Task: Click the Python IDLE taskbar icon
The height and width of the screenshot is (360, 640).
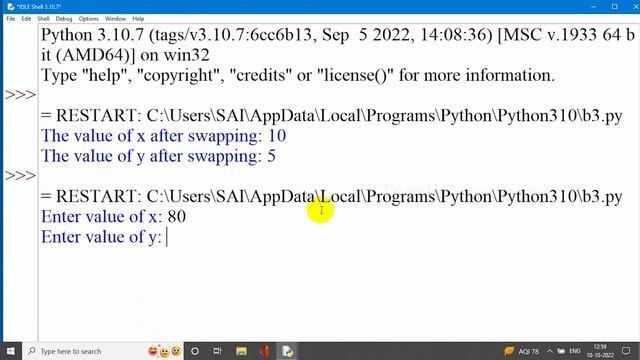Action: coord(287,351)
